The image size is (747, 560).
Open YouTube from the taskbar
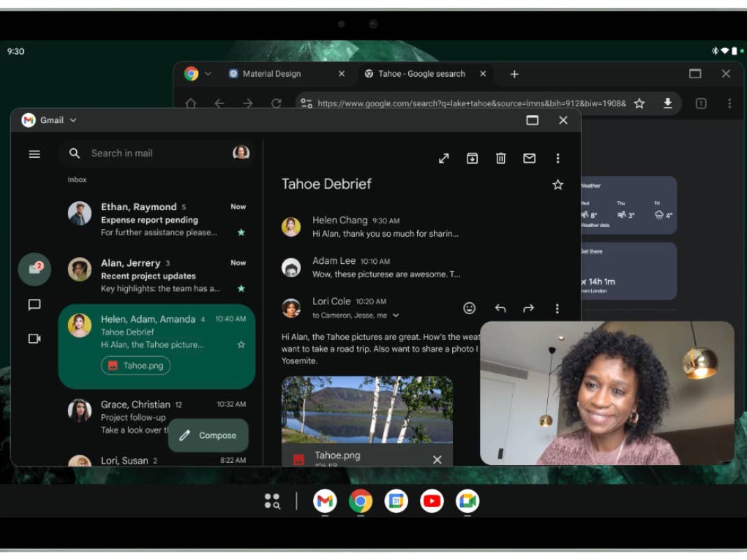pyautogui.click(x=432, y=501)
